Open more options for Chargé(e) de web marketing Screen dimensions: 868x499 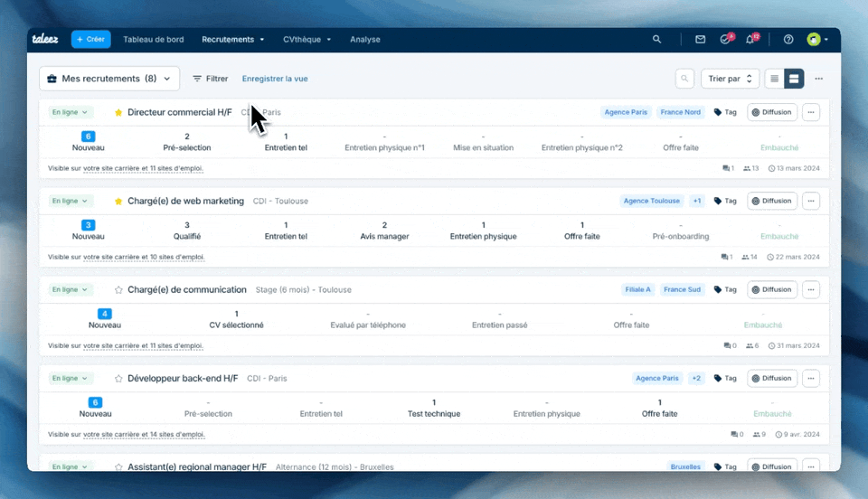[811, 201]
